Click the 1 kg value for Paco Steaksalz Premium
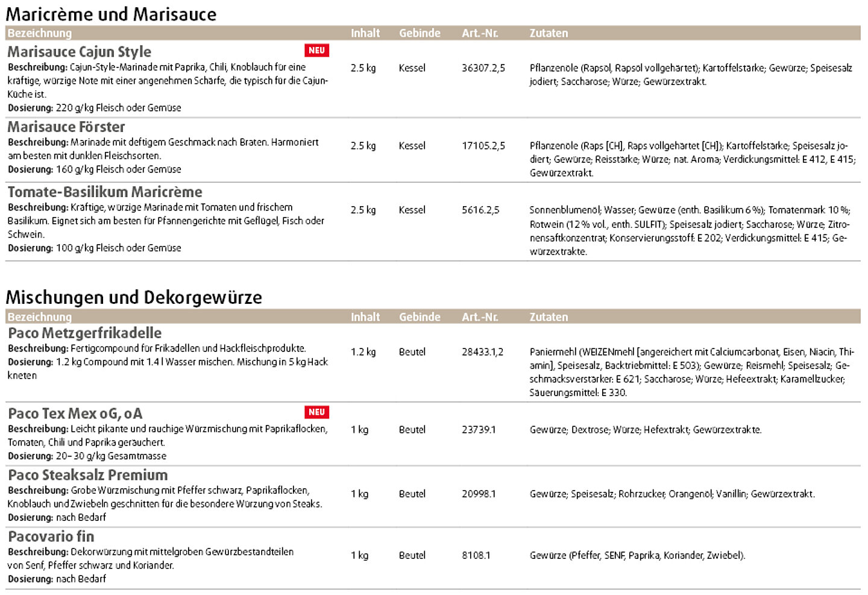 [x=359, y=494]
